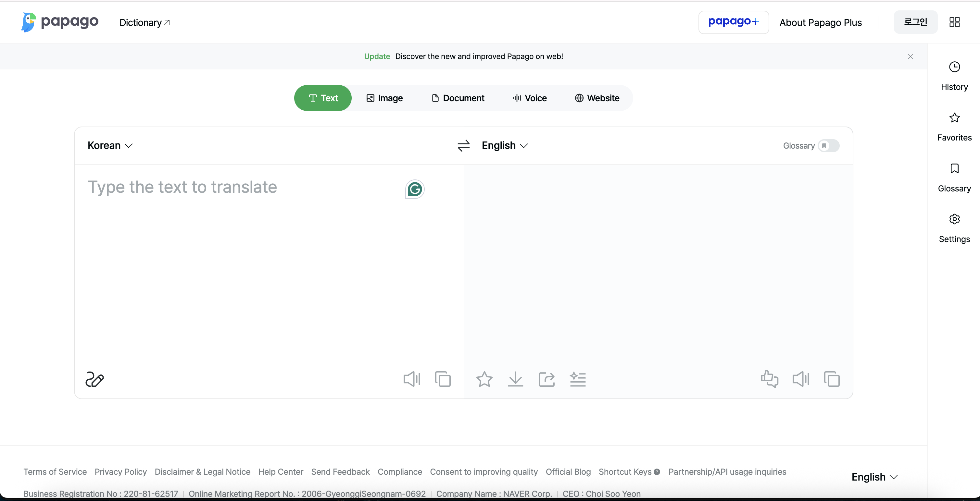Share the translation result

[x=547, y=379]
